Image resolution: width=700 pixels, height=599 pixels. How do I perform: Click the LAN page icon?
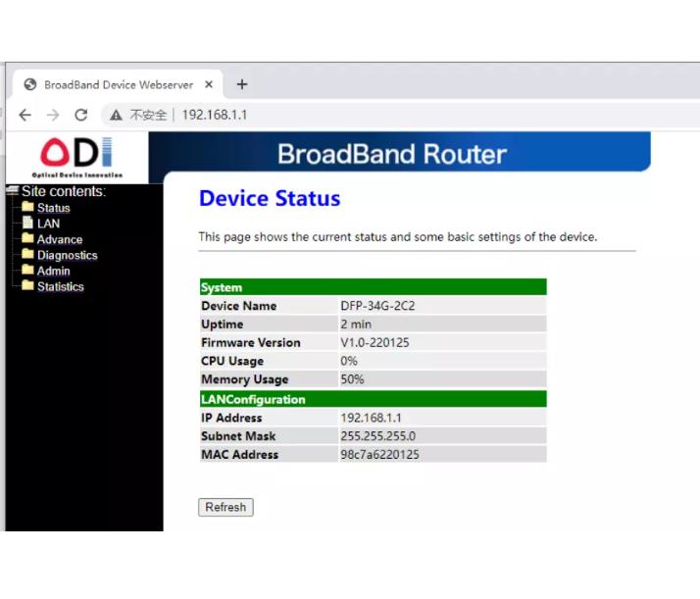click(27, 223)
